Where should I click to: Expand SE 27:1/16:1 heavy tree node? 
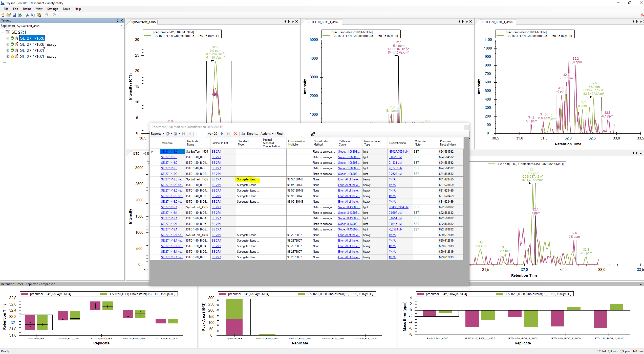click(x=8, y=57)
